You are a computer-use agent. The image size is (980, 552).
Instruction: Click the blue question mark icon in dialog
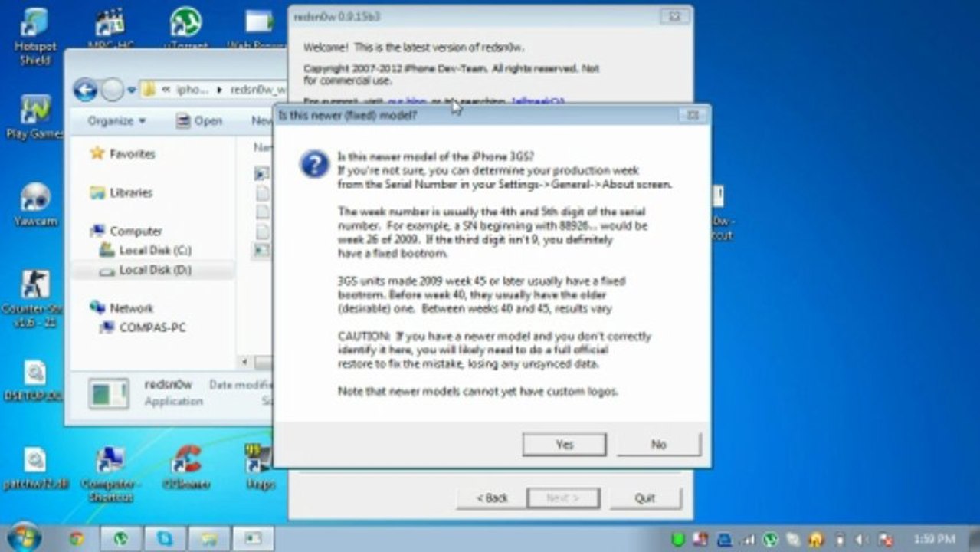click(x=314, y=163)
